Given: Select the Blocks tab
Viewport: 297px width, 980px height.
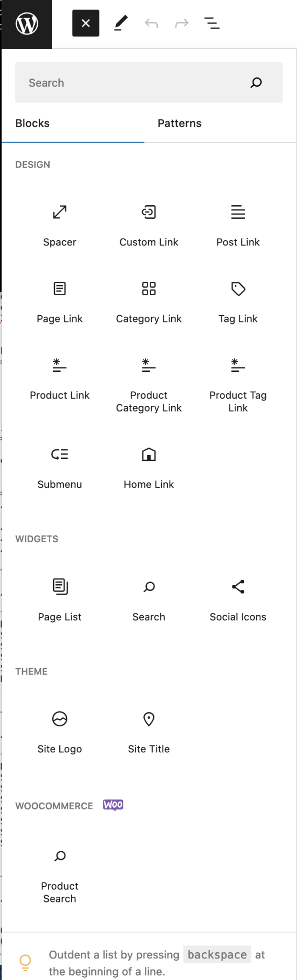Looking at the screenshot, I should (x=33, y=123).
